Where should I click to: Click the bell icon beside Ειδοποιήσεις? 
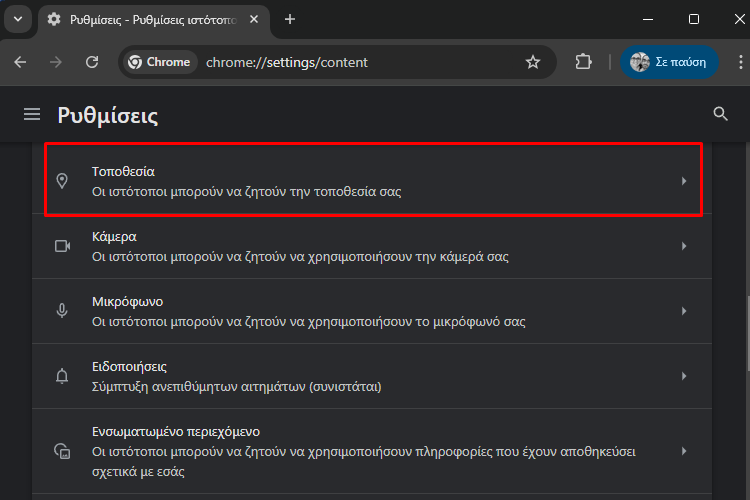(x=62, y=376)
